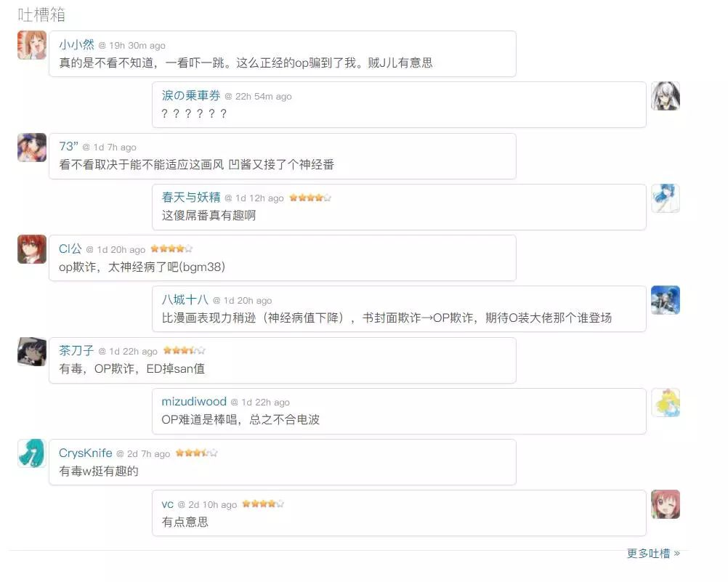728x582 pixels.
Task: Open 小小然's user profile link
Action: coord(76,45)
